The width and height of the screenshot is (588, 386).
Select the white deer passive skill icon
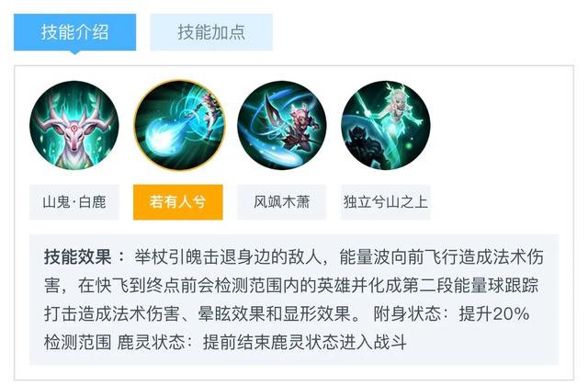click(74, 125)
